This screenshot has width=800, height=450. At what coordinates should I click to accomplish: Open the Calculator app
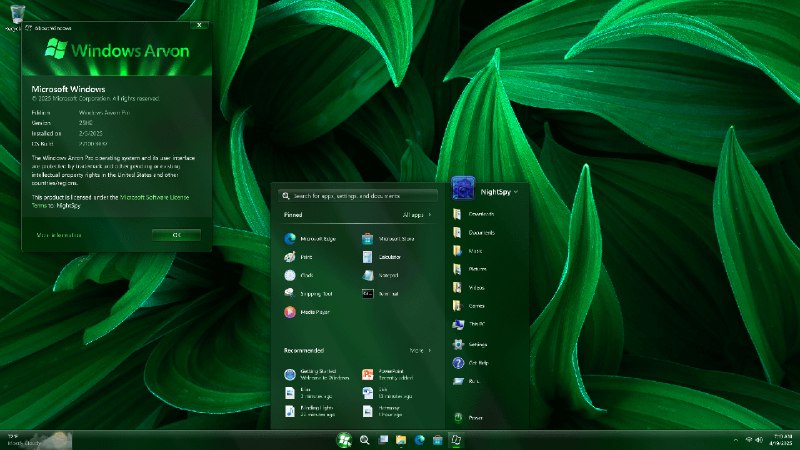(x=382, y=257)
